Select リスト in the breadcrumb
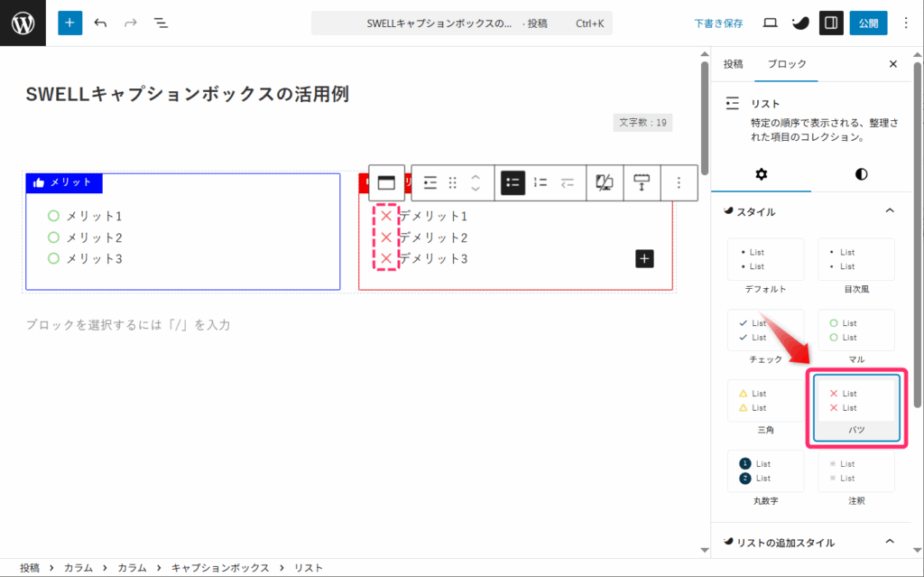The width and height of the screenshot is (924, 577). tap(309, 568)
